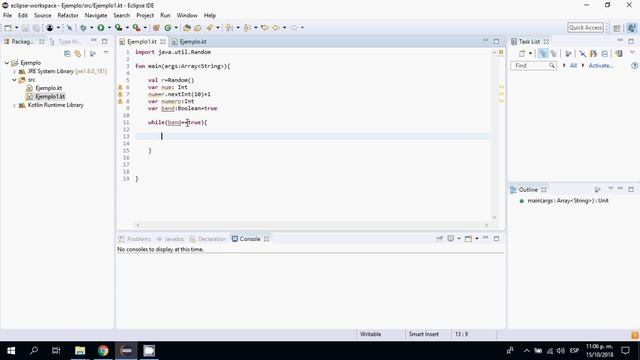Switch to the Declaration tab
The image size is (640, 360).
208,239
